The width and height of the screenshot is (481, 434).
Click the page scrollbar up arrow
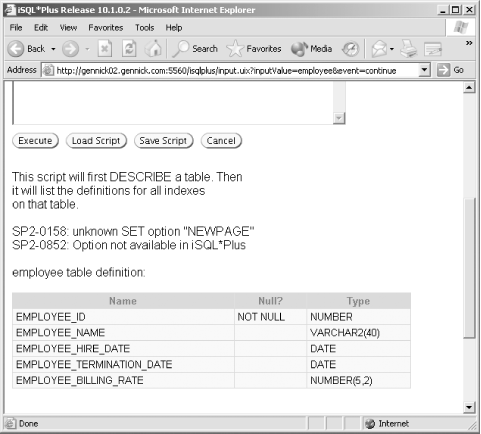pos(469,88)
